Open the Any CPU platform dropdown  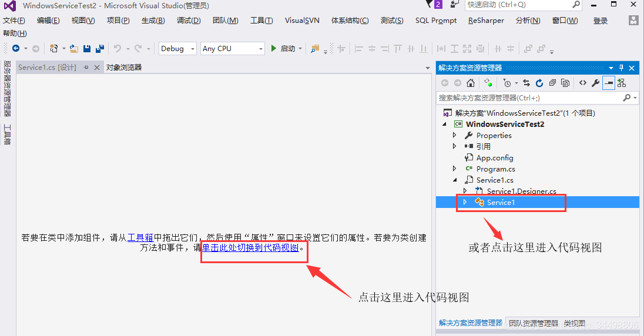(260, 49)
